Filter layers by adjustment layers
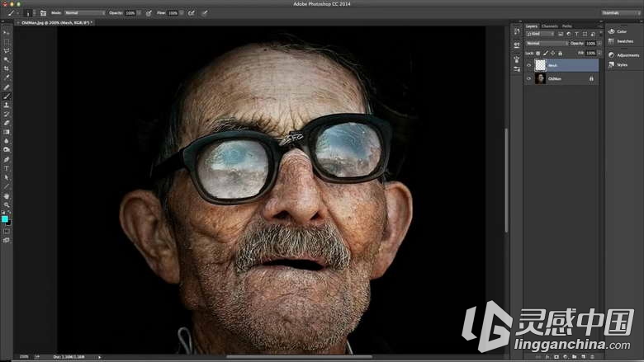Screen dimensions: 644x362 click(569, 34)
